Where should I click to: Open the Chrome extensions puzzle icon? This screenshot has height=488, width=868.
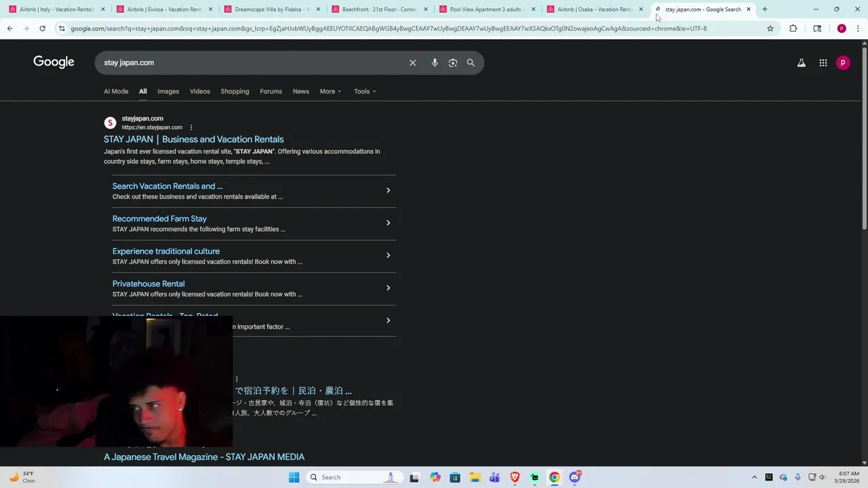tap(793, 28)
